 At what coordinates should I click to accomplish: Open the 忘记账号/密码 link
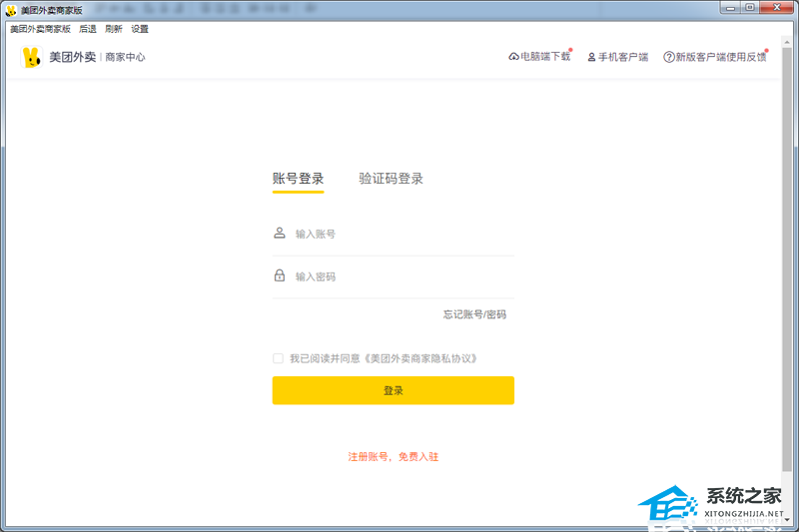click(x=474, y=314)
